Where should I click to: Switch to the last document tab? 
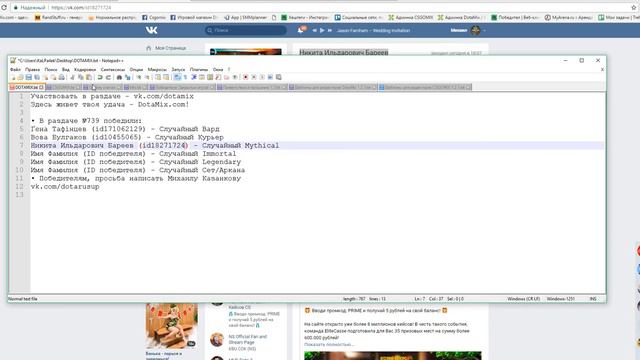click(425, 87)
